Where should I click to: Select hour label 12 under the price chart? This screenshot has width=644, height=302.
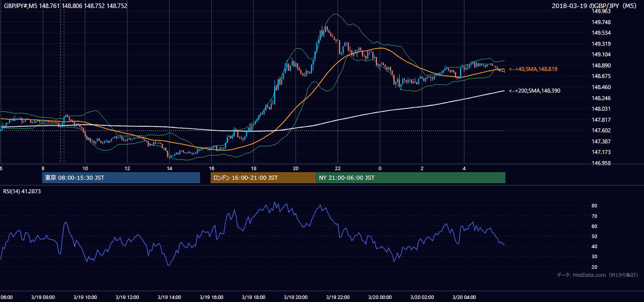point(127,168)
